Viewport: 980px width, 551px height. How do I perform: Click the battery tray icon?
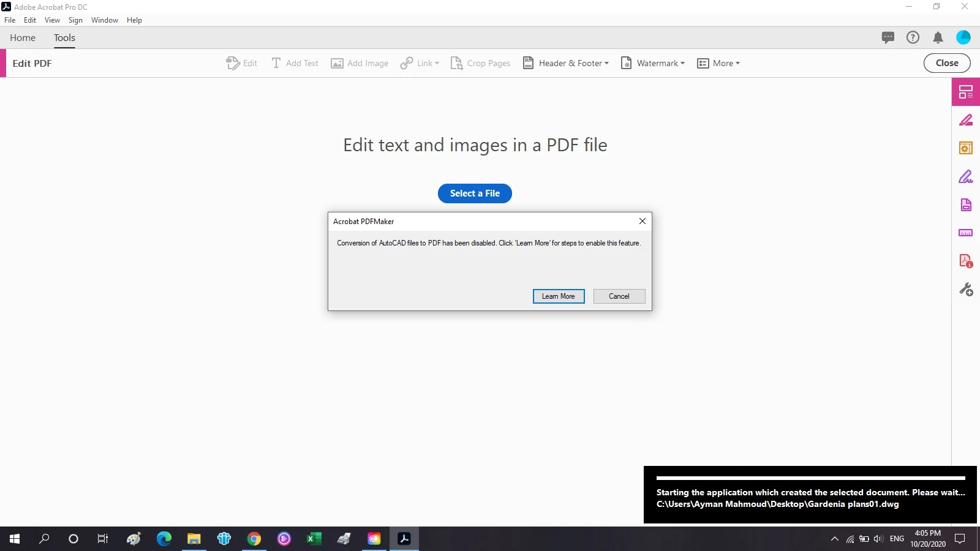point(864,539)
